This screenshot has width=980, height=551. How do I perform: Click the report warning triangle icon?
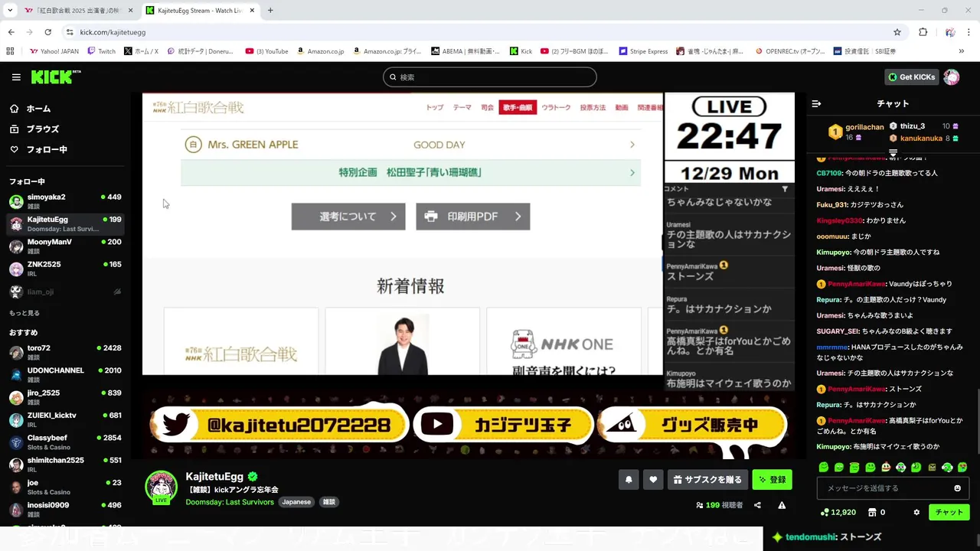[782, 505]
